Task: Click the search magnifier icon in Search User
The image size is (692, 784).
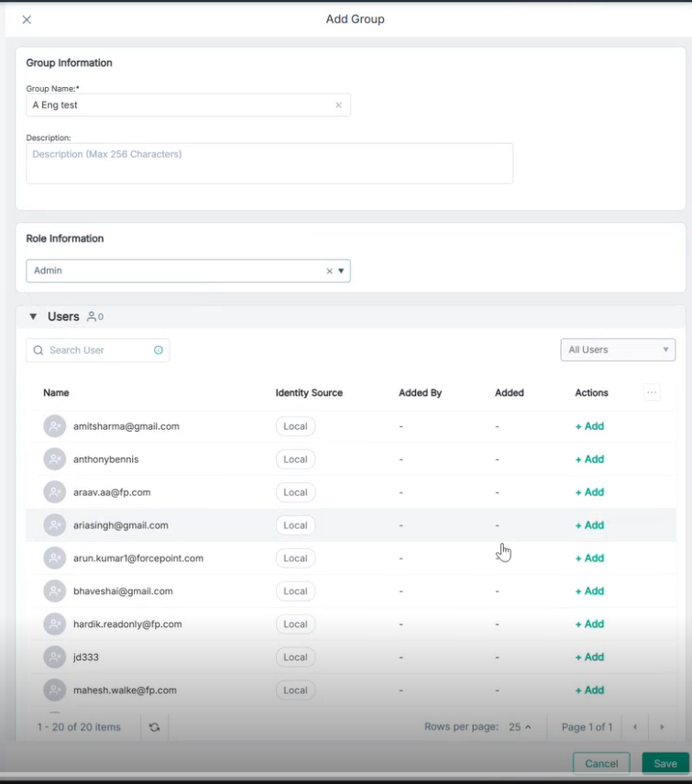Action: click(38, 350)
